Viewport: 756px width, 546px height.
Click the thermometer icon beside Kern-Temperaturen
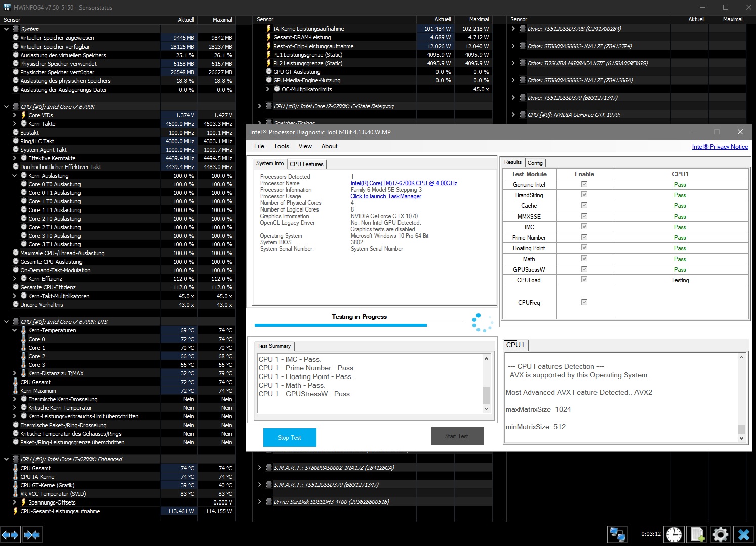tap(23, 330)
